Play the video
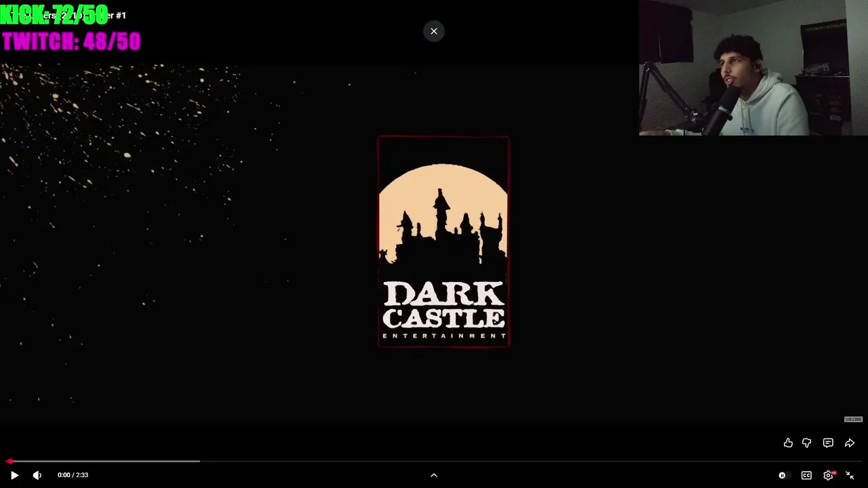Screen dimensions: 868x488 click(x=14, y=475)
